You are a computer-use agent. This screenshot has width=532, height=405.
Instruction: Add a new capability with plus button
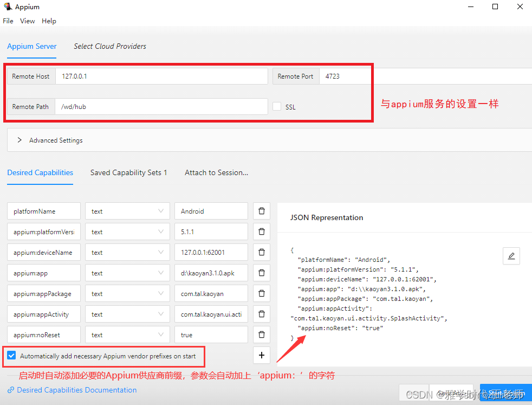pyautogui.click(x=262, y=355)
